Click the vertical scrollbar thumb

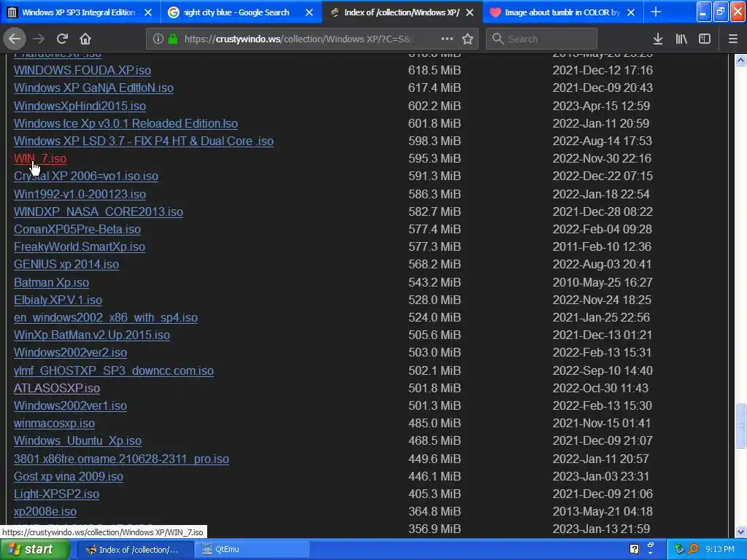tap(740, 425)
